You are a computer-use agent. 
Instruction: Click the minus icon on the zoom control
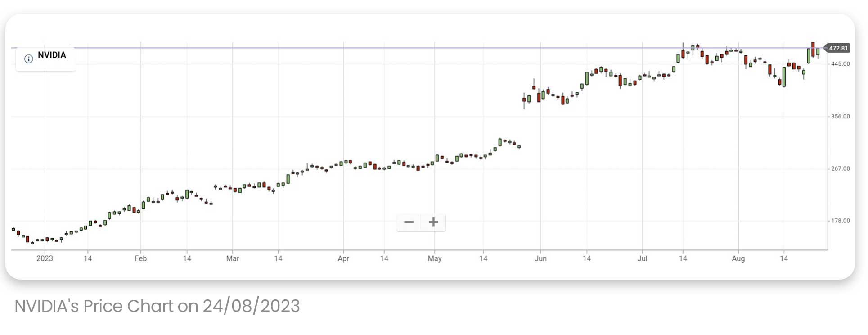click(409, 222)
